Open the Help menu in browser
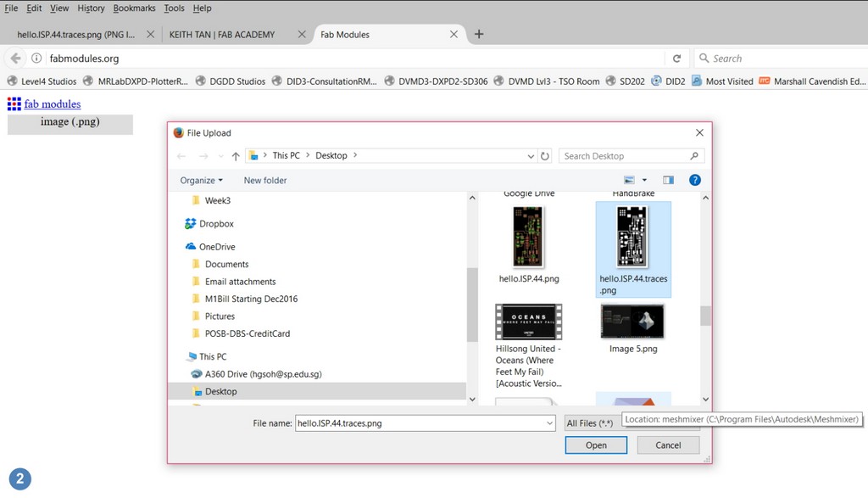Screen dimensions: 868x498 click(202, 8)
